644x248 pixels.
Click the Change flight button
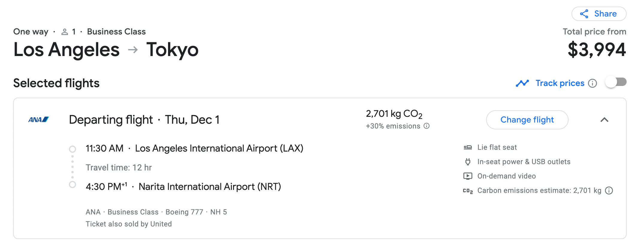[527, 120]
